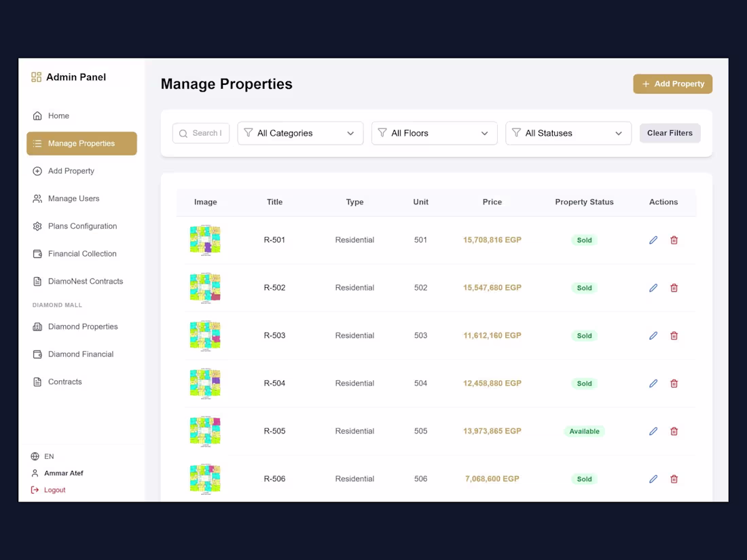Open Financial Collection section
This screenshot has height=560, width=747.
[81, 254]
